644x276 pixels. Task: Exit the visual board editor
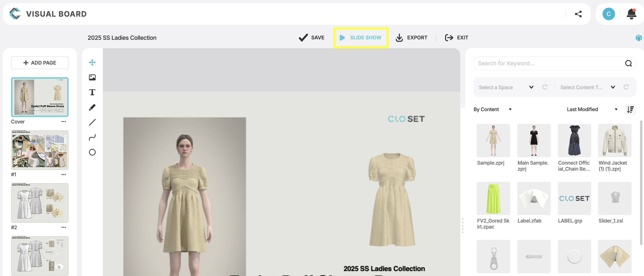(x=456, y=38)
